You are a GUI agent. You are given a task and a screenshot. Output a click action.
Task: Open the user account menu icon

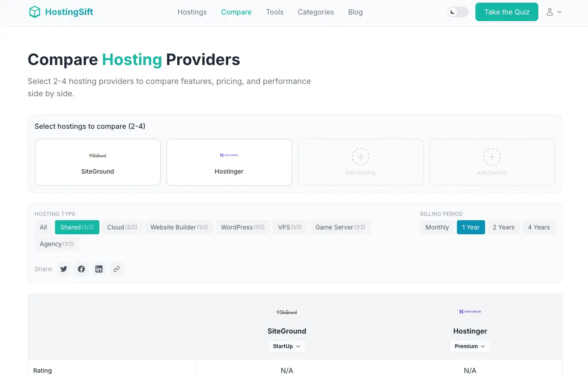[550, 12]
